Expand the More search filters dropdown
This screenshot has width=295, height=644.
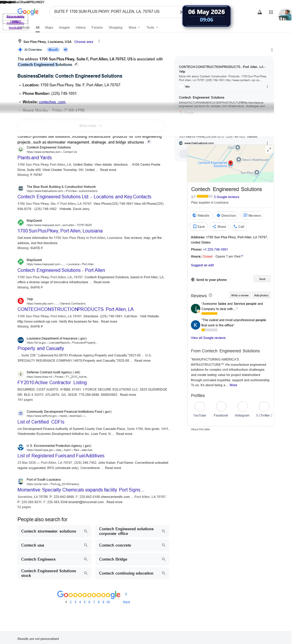point(134,27)
